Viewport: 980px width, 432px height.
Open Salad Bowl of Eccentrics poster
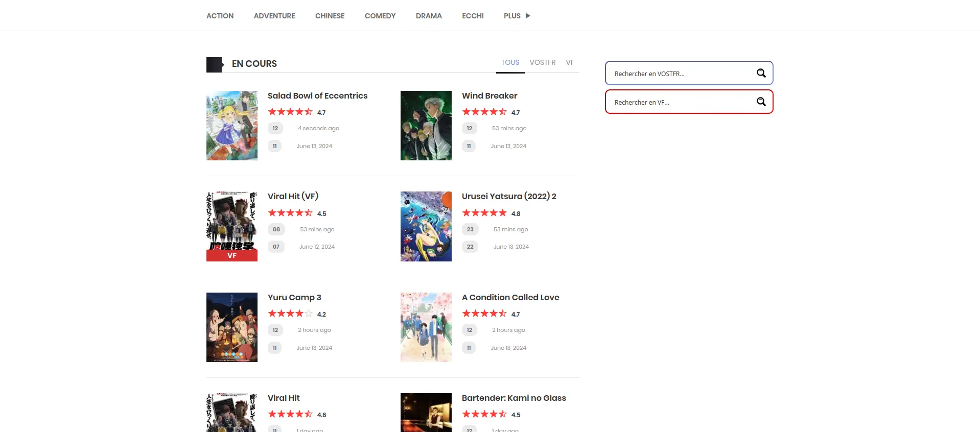pyautogui.click(x=232, y=126)
